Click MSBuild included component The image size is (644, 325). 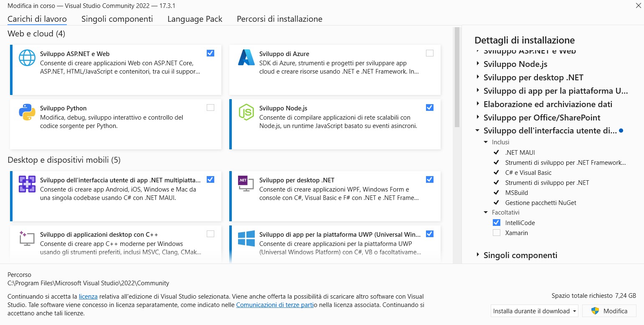[517, 192]
